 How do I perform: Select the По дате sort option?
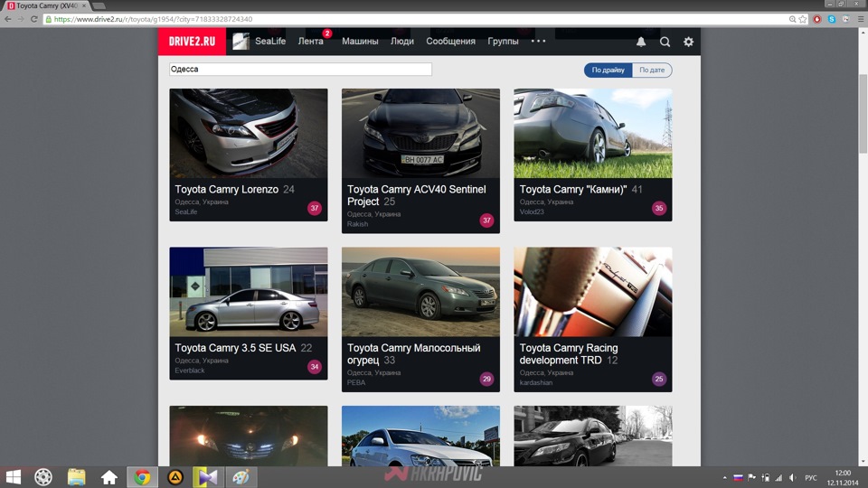tap(652, 70)
